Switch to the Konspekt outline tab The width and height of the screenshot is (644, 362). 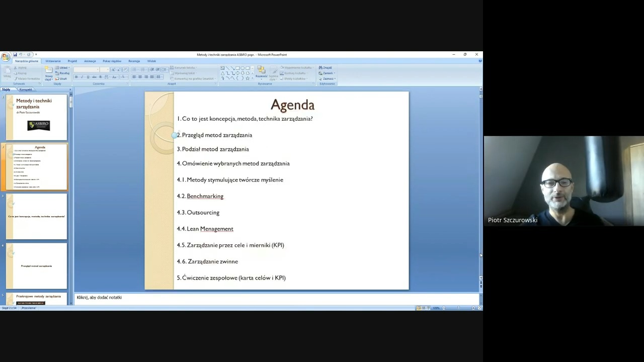click(x=26, y=89)
